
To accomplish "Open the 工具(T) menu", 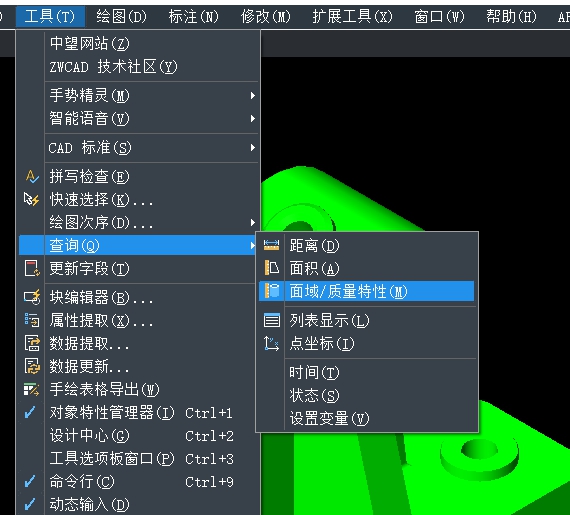I will (50, 16).
